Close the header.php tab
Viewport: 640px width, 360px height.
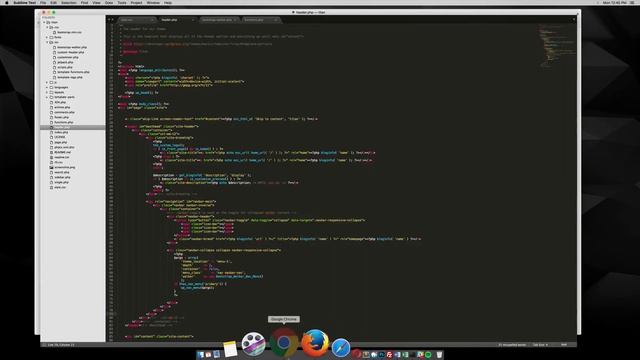193,20
